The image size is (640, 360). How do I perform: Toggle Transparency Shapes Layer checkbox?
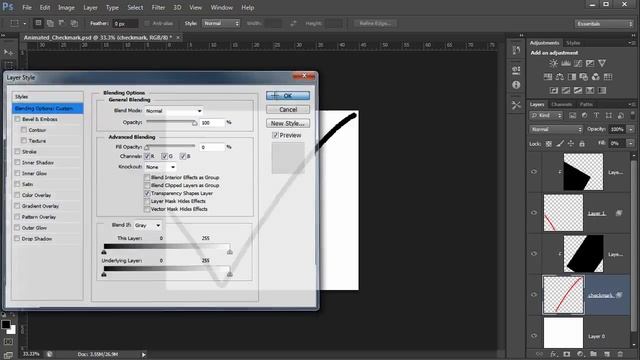point(147,193)
